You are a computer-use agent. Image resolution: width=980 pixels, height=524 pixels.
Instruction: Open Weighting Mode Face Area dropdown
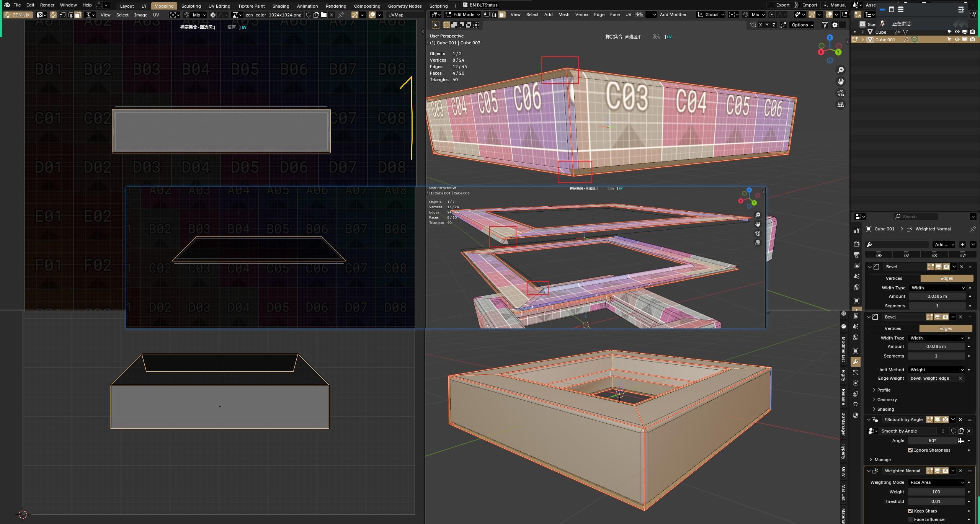(936, 482)
